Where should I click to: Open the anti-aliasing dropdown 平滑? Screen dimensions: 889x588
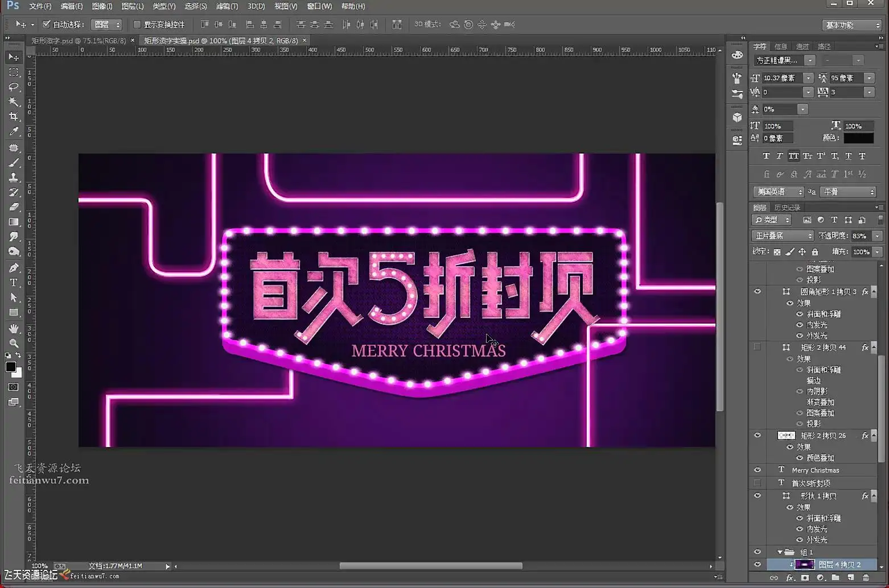848,192
